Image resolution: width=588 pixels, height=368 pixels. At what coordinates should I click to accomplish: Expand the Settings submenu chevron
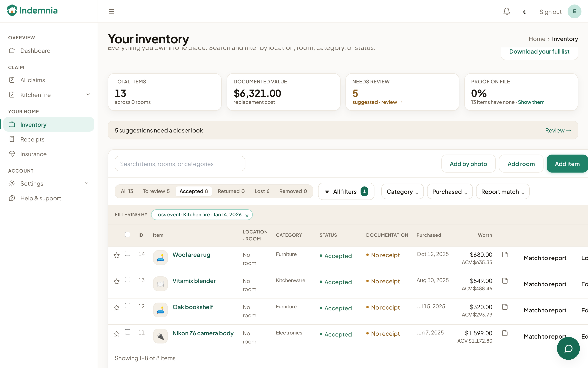click(87, 183)
